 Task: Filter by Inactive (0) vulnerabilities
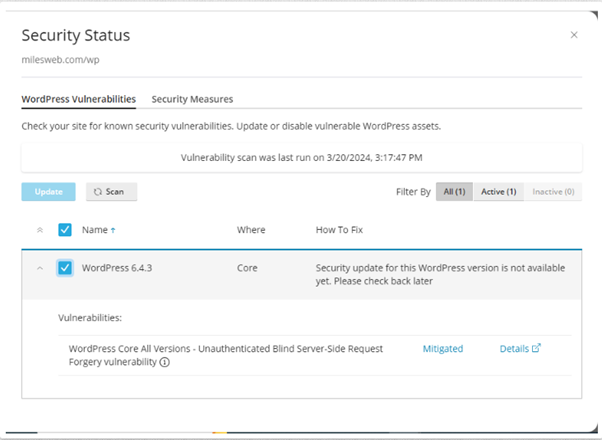[553, 192]
